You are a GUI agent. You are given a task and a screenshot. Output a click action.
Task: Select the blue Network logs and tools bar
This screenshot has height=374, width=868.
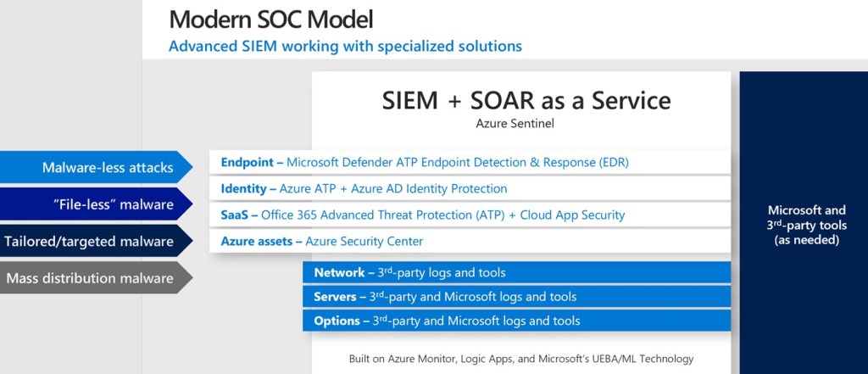point(516,273)
